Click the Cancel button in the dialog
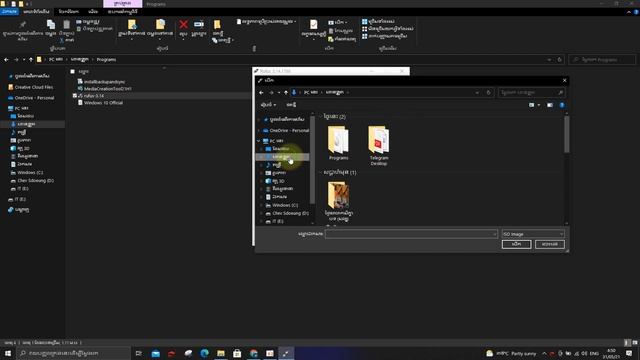 [549, 244]
